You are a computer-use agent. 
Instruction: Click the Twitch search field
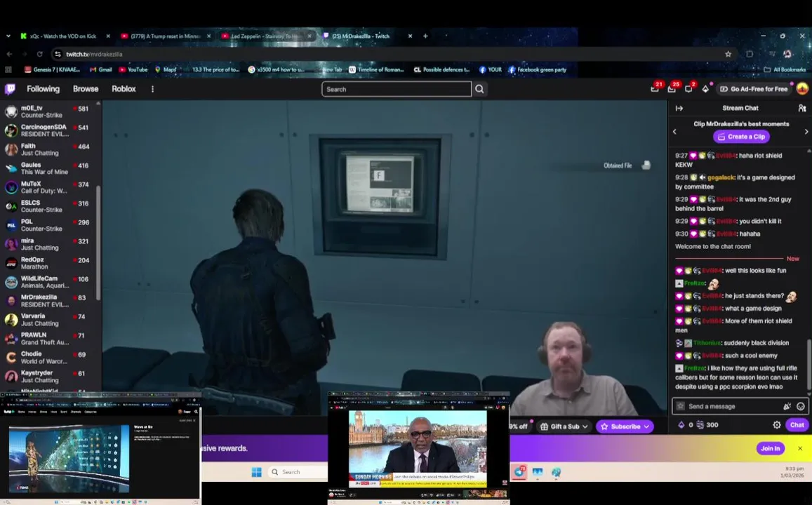tap(397, 89)
